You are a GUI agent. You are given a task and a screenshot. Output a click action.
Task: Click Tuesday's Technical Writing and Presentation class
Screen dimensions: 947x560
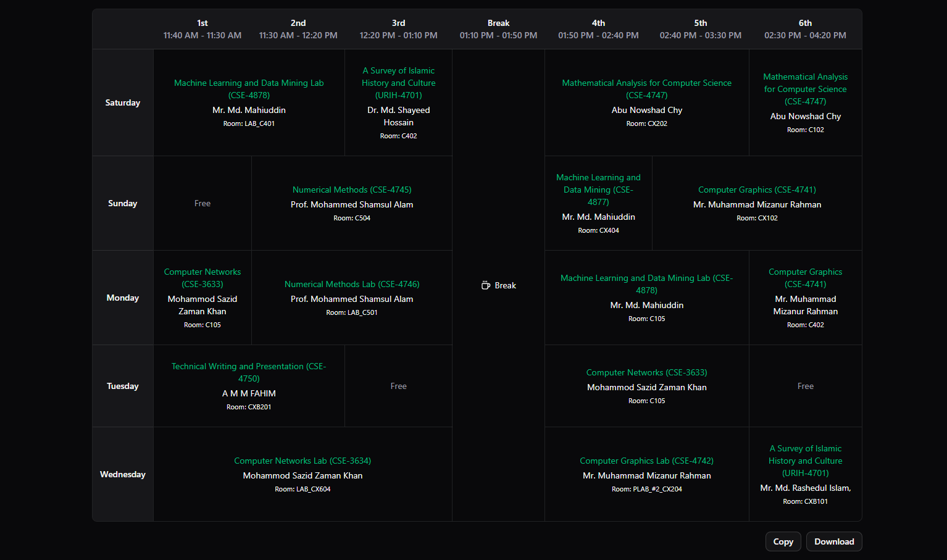tap(249, 386)
